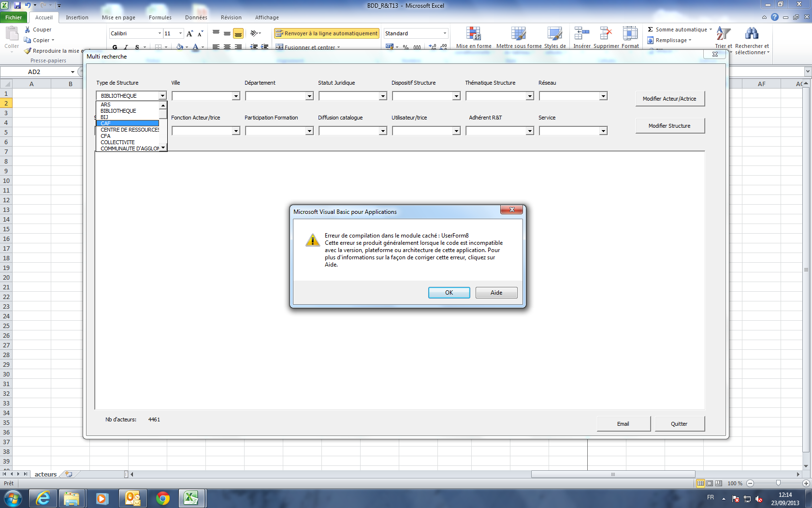Click Somme automatique sigma icon
The height and width of the screenshot is (508, 812).
651,30
